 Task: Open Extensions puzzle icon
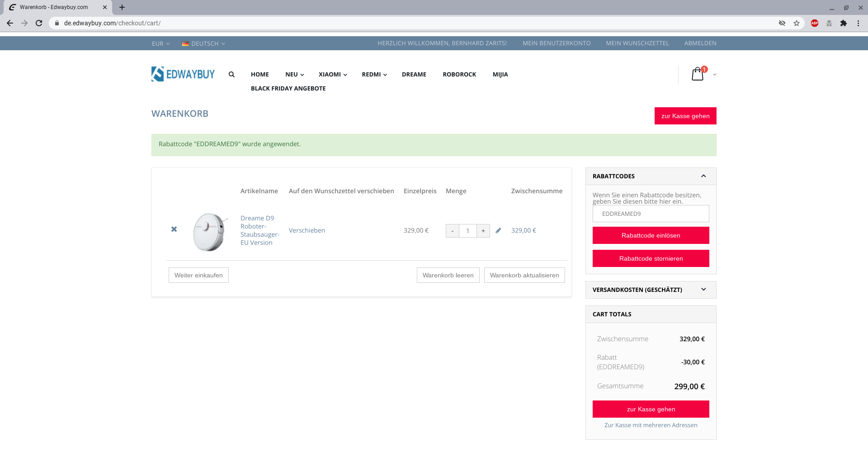point(844,23)
